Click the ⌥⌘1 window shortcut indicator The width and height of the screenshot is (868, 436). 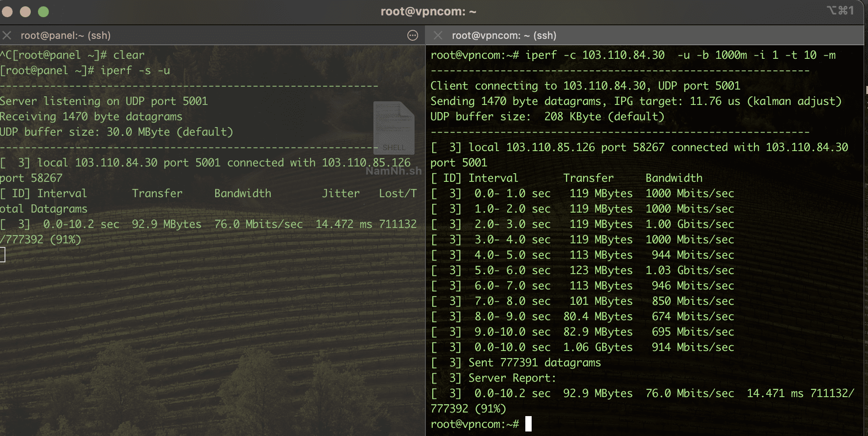pos(840,10)
